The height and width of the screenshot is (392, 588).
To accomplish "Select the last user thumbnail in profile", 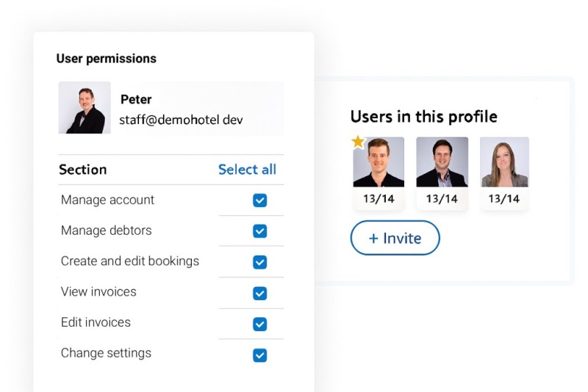I will (x=504, y=162).
